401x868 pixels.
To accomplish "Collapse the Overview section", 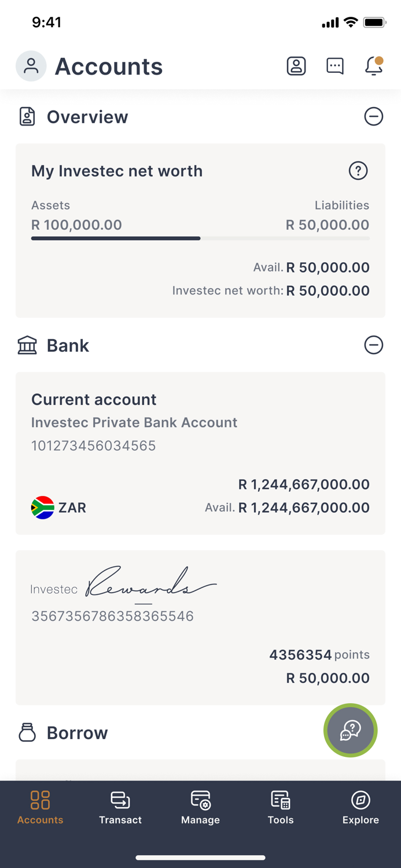I will (374, 116).
